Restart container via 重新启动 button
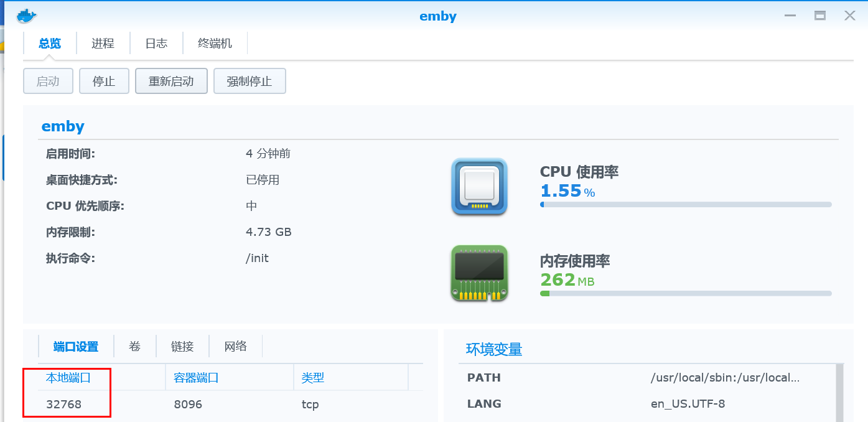 click(x=171, y=81)
